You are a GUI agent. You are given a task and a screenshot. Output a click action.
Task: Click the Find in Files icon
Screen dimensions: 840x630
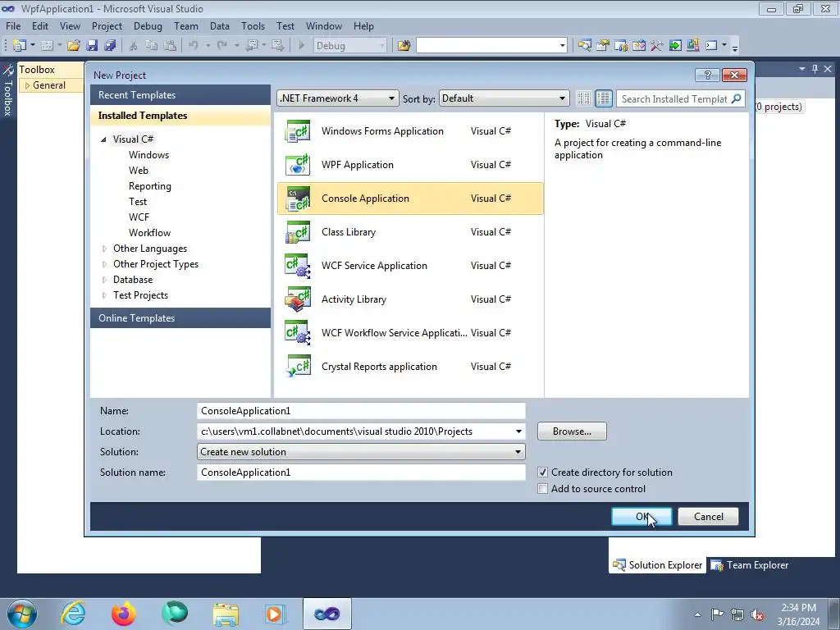coord(404,46)
